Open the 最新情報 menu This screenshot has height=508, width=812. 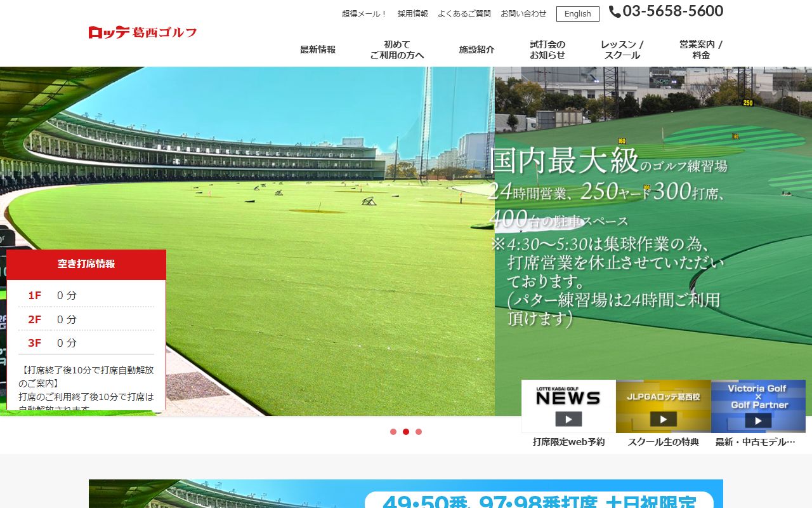click(318, 50)
